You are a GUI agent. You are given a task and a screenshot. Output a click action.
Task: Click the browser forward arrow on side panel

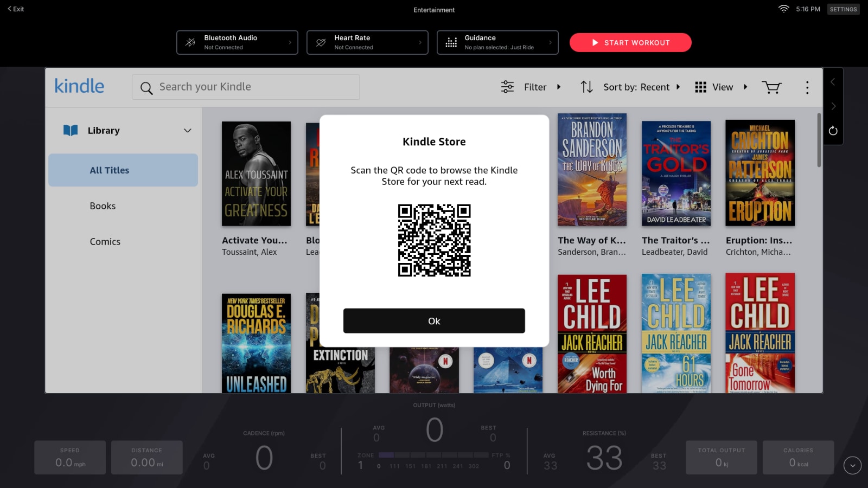[x=833, y=106]
